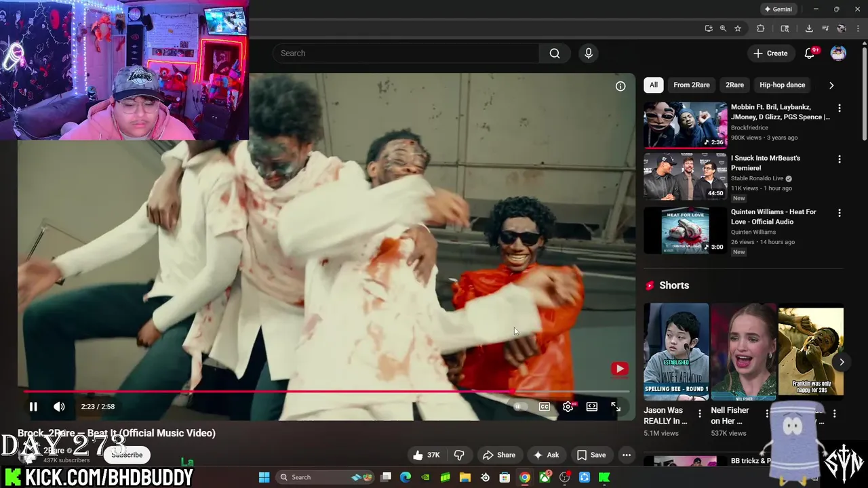Viewport: 868px width, 488px height.
Task: Open Chrome profile avatar
Action: [842, 28]
